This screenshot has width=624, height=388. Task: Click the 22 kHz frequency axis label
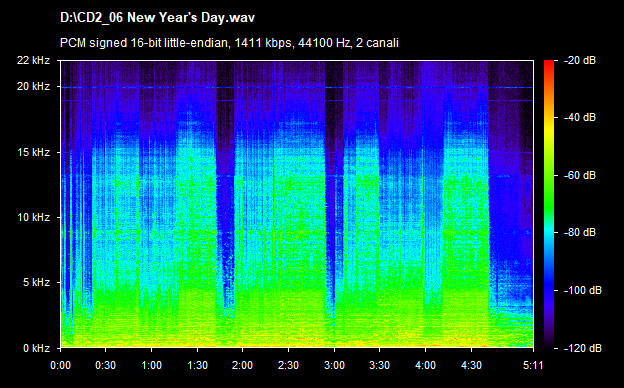pyautogui.click(x=33, y=60)
